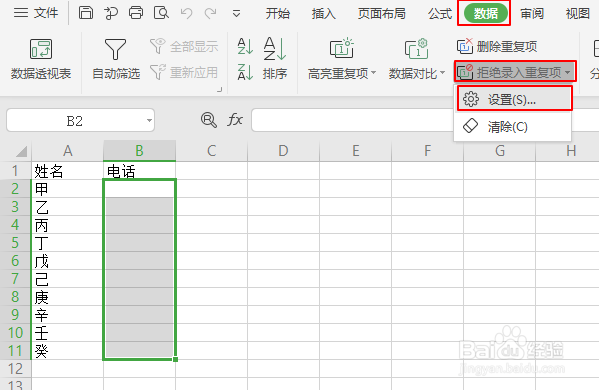Expand the Name Box dropdown arrow

pyautogui.click(x=149, y=121)
